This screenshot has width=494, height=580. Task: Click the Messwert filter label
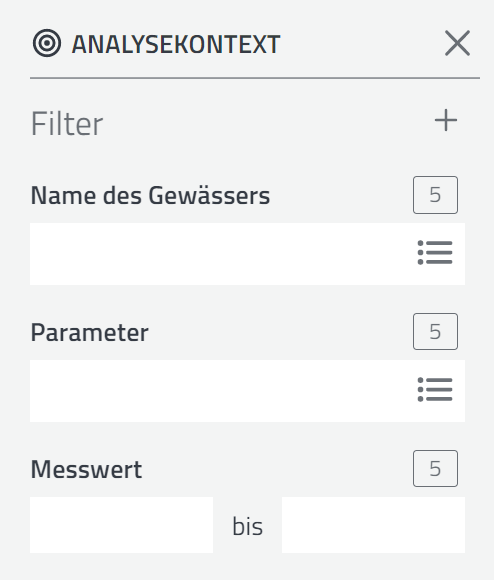click(87, 469)
